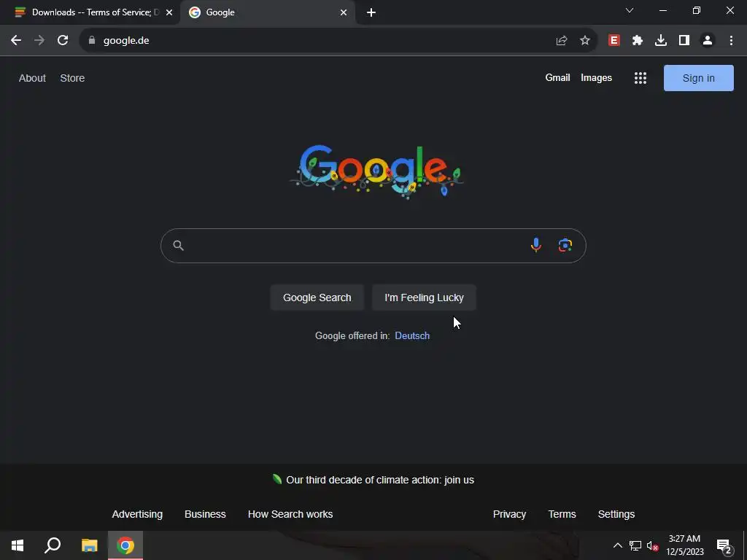This screenshot has height=560, width=747.
Task: Toggle the Chrome side panel
Action: [x=684, y=41]
